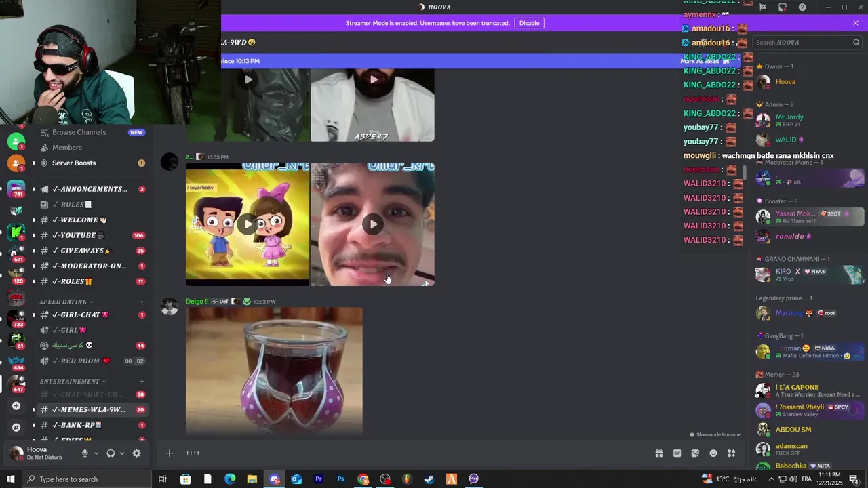Play the white shirt video above
Screen dimensions: 868x488
(x=373, y=79)
